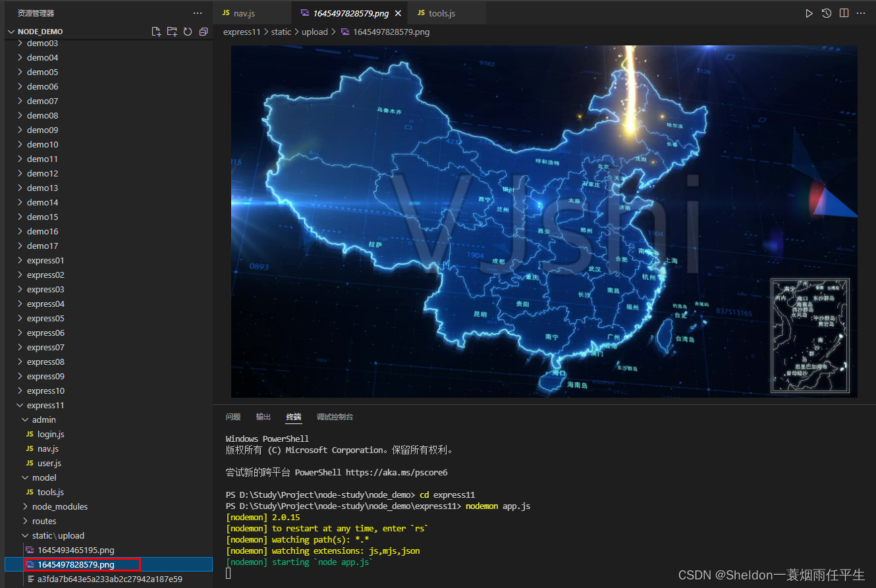Click the New File icon in explorer header
Screen dimensions: 876x588
156,32
